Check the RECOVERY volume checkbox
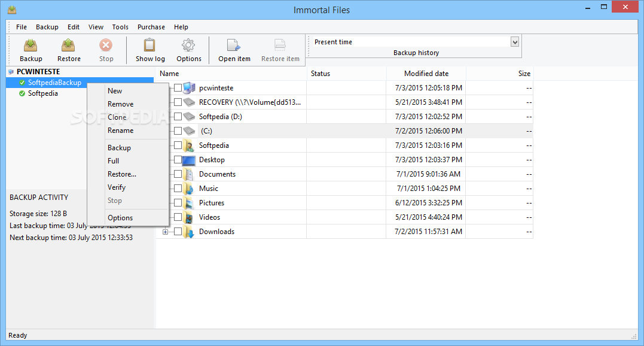 tap(178, 102)
